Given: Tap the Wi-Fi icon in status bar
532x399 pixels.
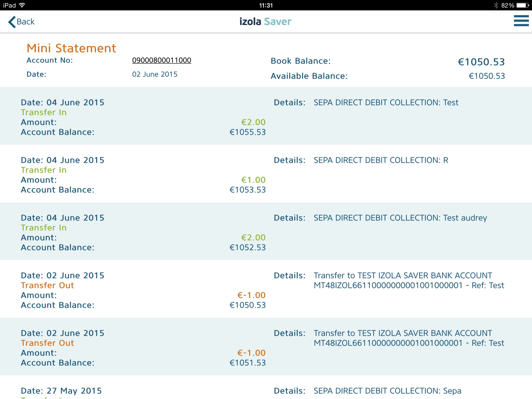Looking at the screenshot, I should point(22,5).
